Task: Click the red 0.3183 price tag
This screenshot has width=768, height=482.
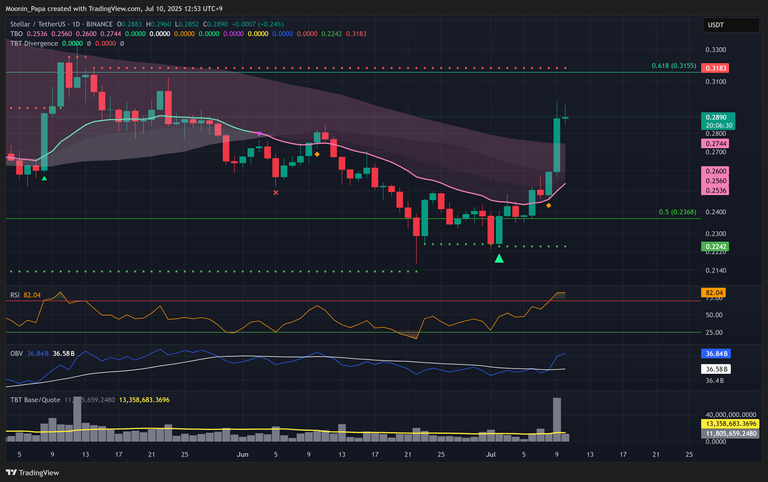Action: point(715,68)
